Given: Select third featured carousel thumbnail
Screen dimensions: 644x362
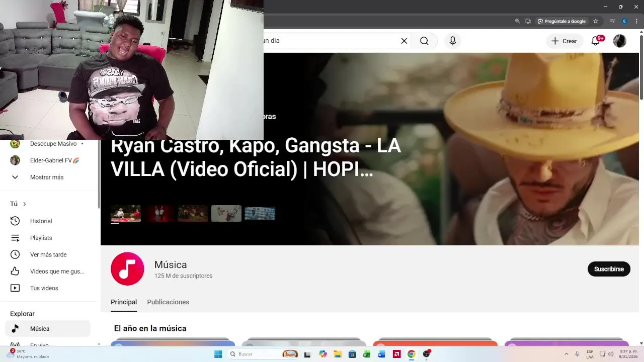Looking at the screenshot, I should [x=193, y=214].
